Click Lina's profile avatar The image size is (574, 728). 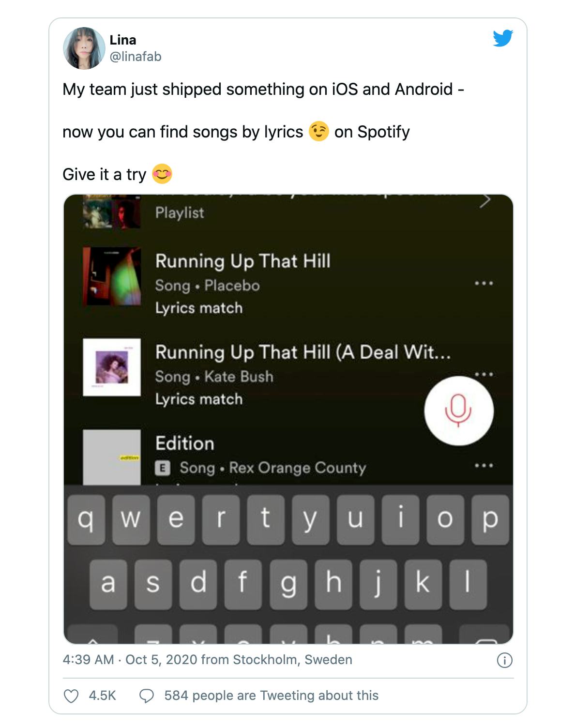(84, 48)
